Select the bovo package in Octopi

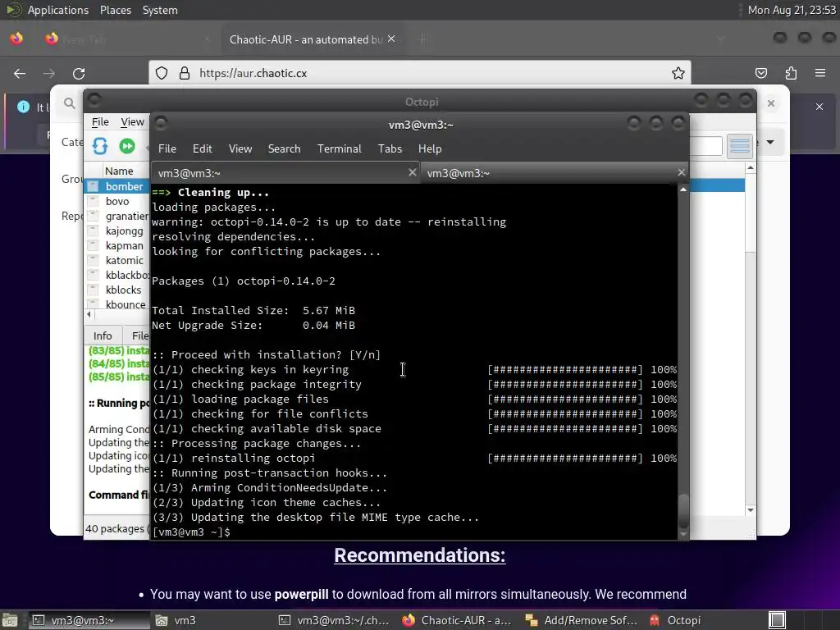(117, 202)
